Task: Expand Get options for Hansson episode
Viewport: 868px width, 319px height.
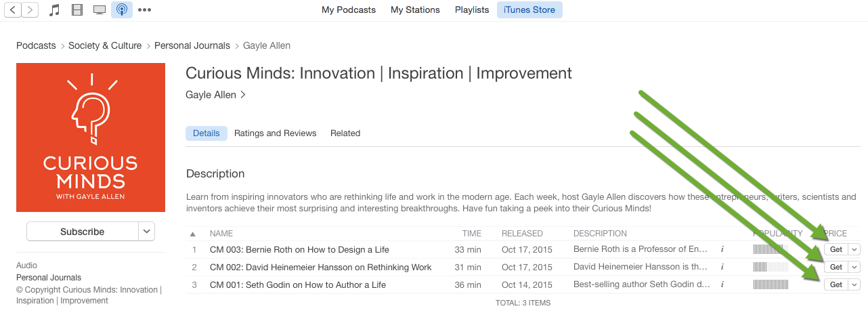Action: point(854,267)
